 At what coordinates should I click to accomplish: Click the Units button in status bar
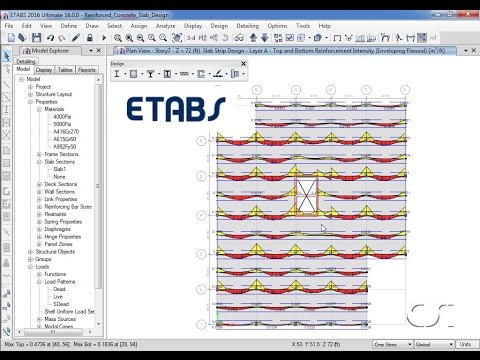tap(466, 344)
